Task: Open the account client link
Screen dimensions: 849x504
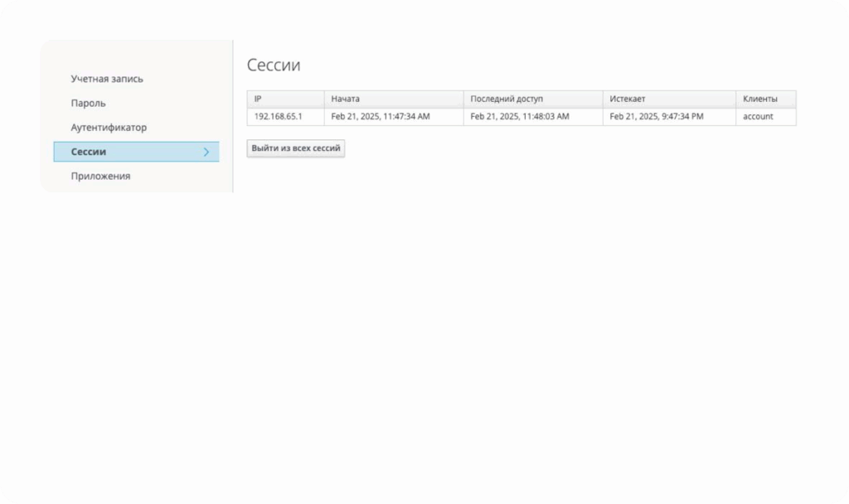Action: pyautogui.click(x=758, y=117)
